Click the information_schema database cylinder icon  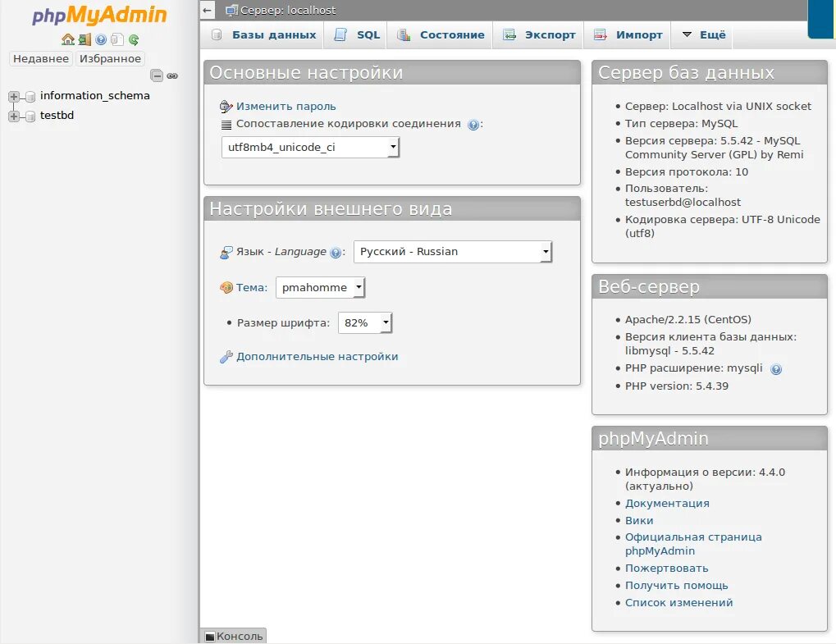tap(30, 97)
